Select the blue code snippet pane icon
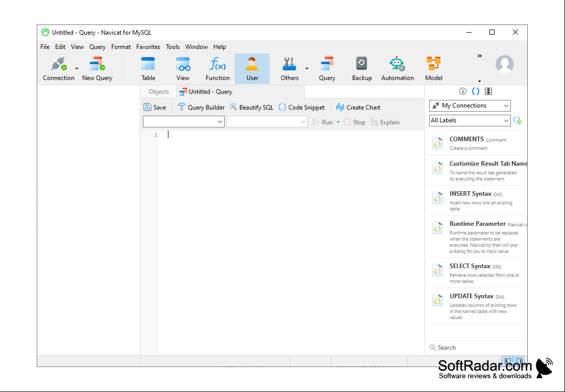This screenshot has width=565, height=392. click(x=476, y=91)
